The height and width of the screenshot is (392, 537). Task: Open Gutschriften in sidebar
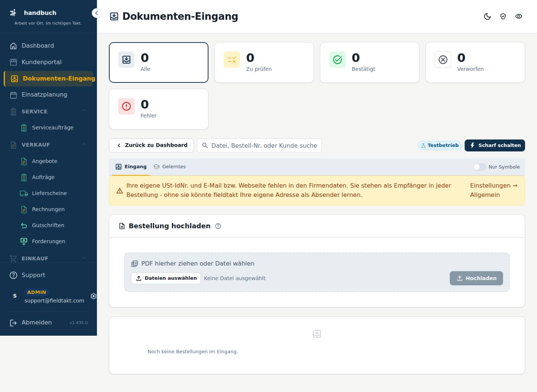pos(48,225)
